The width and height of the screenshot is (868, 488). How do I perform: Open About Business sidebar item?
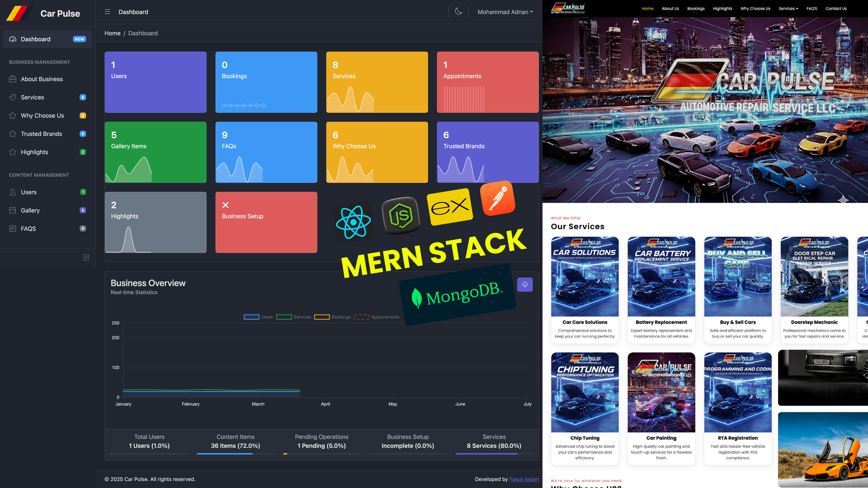42,79
